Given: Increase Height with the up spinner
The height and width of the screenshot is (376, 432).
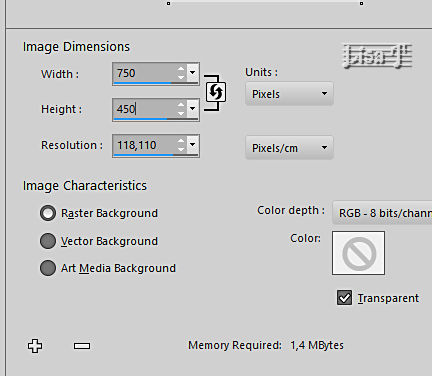Looking at the screenshot, I should (181, 105).
